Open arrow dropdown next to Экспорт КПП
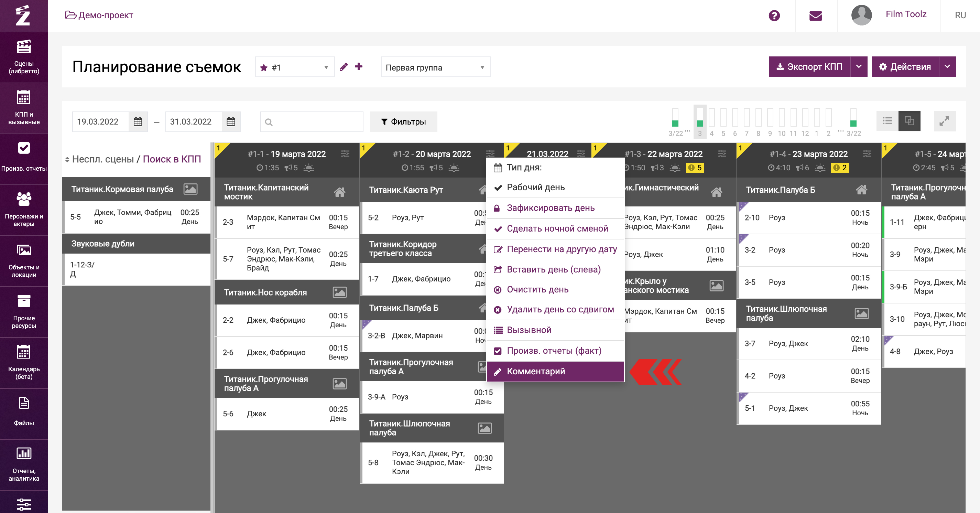Screen dimensions: 980x513 pyautogui.click(x=859, y=67)
